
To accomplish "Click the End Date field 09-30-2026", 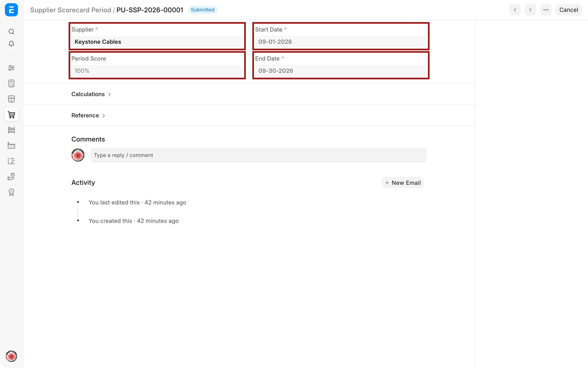I will (x=341, y=71).
